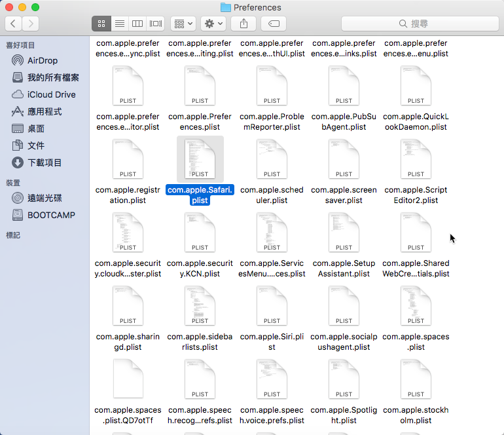504x435 pixels.
Task: Open 應用程式 (Applications) in sidebar
Action: [x=45, y=111]
